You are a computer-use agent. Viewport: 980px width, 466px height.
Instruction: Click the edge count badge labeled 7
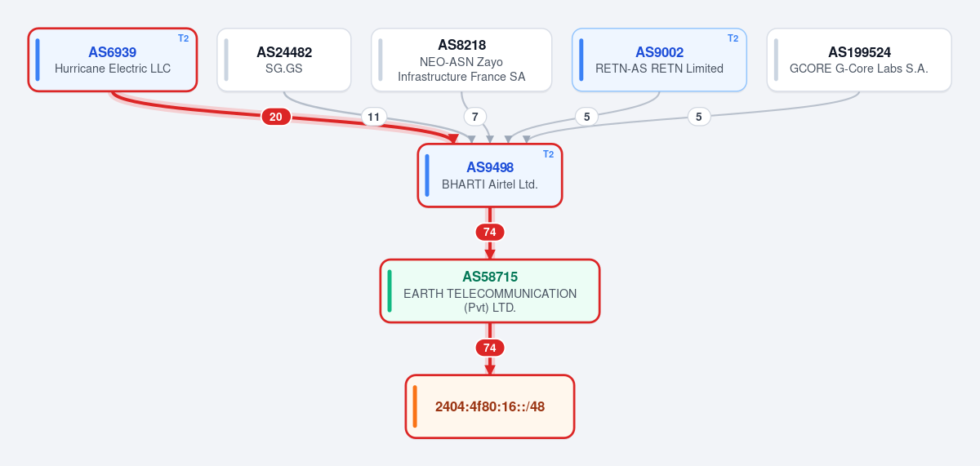475,117
